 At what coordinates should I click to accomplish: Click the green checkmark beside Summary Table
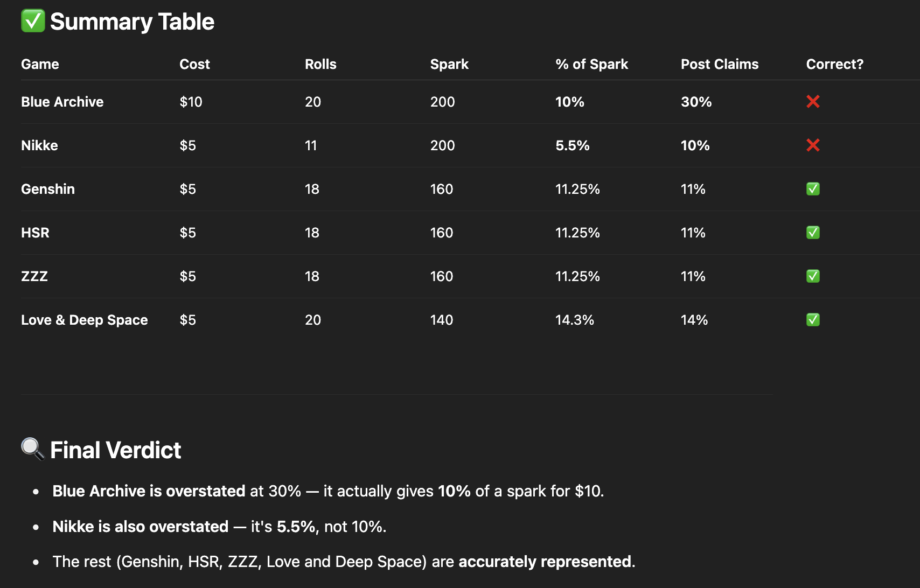pyautogui.click(x=33, y=21)
